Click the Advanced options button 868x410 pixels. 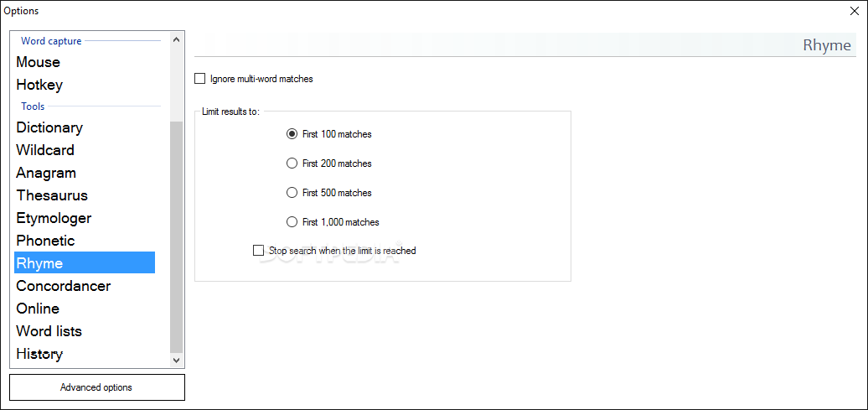[x=96, y=387]
